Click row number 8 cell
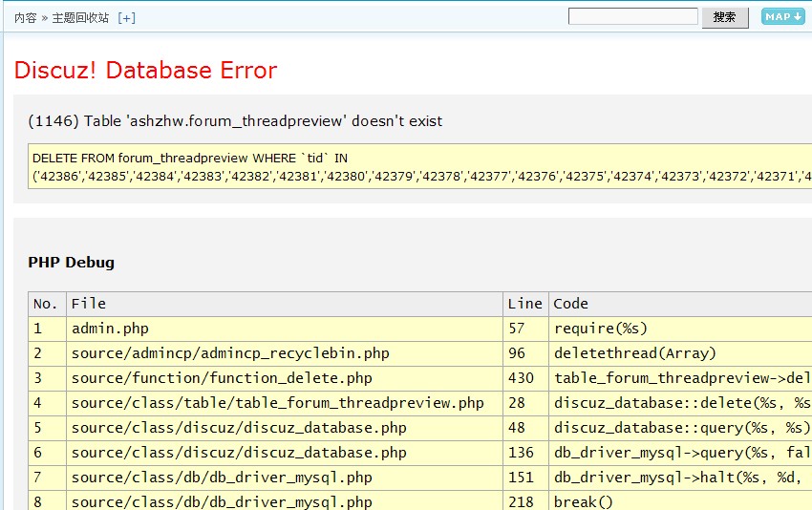 point(47,501)
